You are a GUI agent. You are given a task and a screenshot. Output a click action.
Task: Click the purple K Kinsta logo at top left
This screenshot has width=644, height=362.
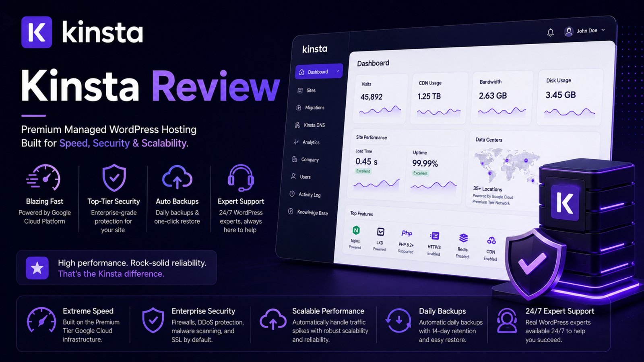tap(37, 32)
